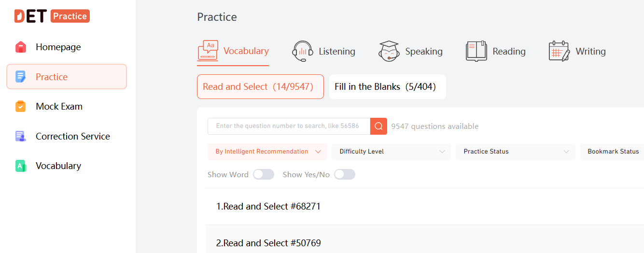Click the Correction Service icon

[x=20, y=136]
